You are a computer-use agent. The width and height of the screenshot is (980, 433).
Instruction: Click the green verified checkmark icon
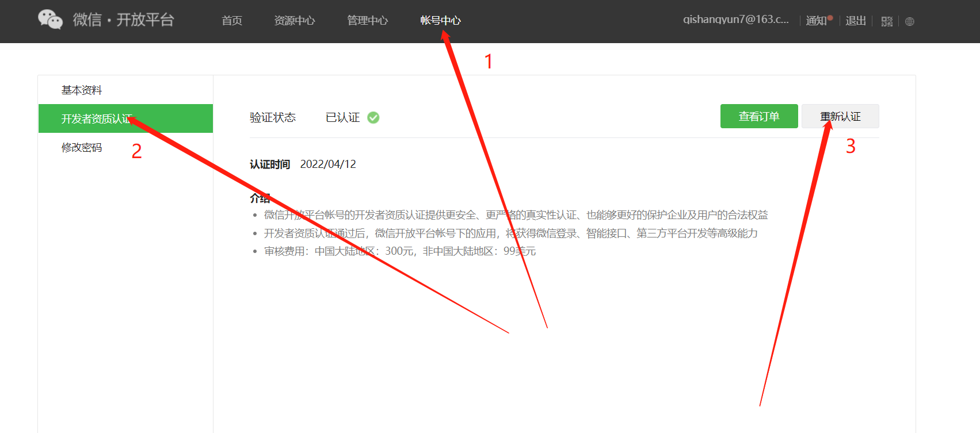(x=373, y=117)
